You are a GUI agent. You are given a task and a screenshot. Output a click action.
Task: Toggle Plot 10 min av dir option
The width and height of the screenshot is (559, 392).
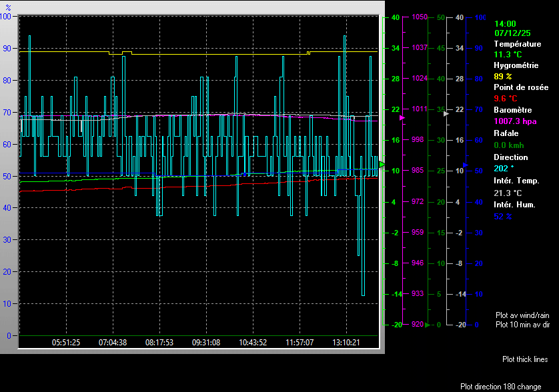tap(522, 325)
